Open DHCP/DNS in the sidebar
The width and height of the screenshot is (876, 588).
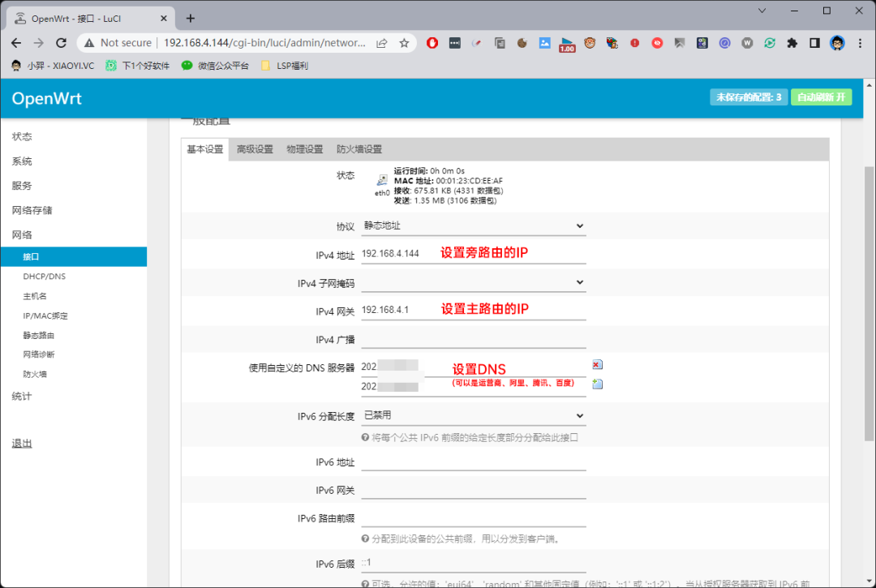[45, 277]
